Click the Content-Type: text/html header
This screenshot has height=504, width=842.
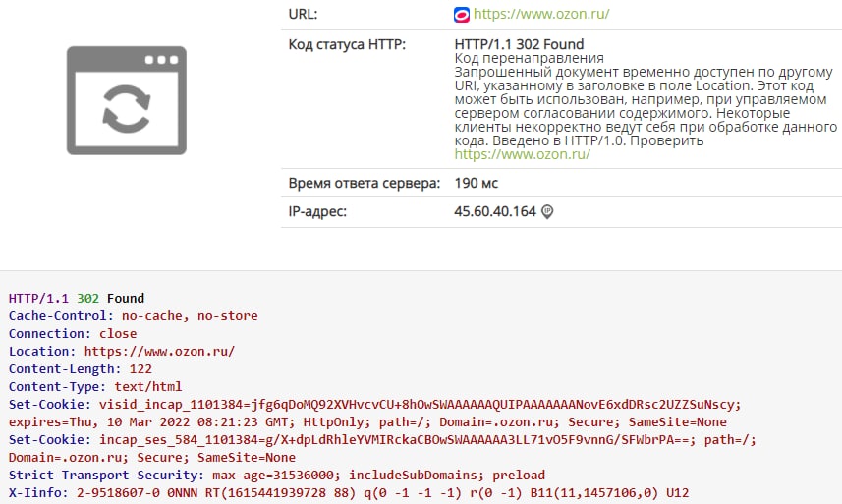click(x=95, y=387)
